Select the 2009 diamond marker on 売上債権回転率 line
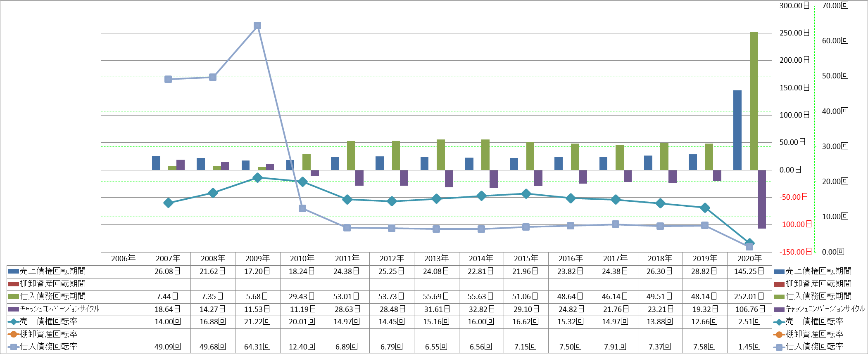Screen dimensions: 868x354 257,178
